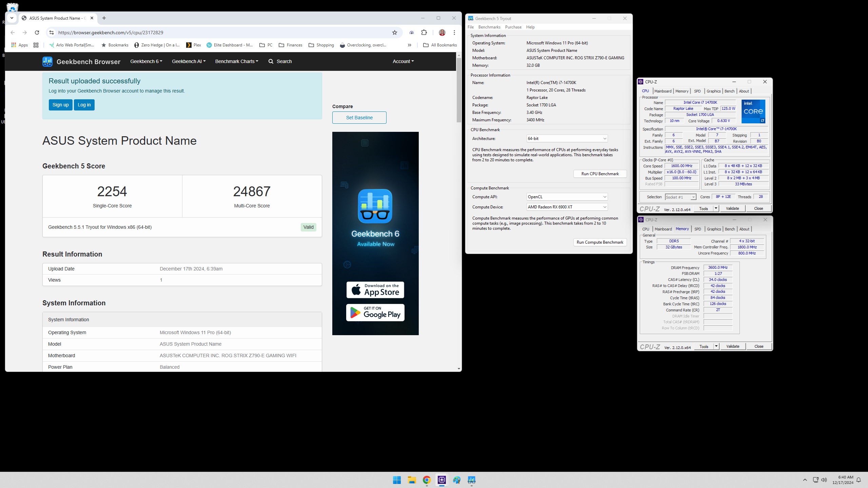
Task: Open the Plex bookmark
Action: pyautogui.click(x=194, y=45)
